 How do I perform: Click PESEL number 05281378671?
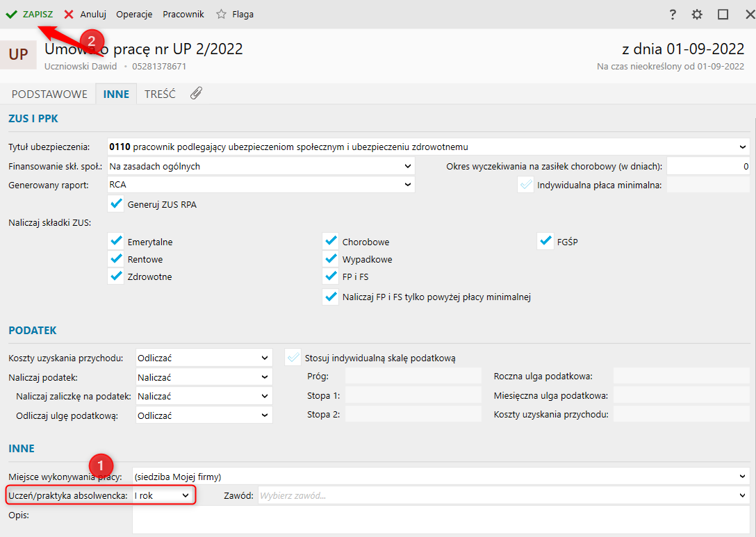[159, 67]
